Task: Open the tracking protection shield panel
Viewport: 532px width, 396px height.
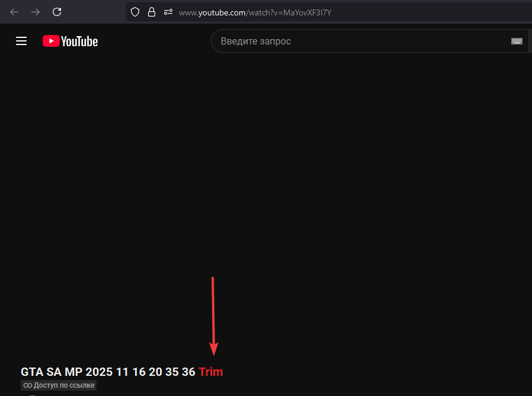Action: [x=135, y=12]
